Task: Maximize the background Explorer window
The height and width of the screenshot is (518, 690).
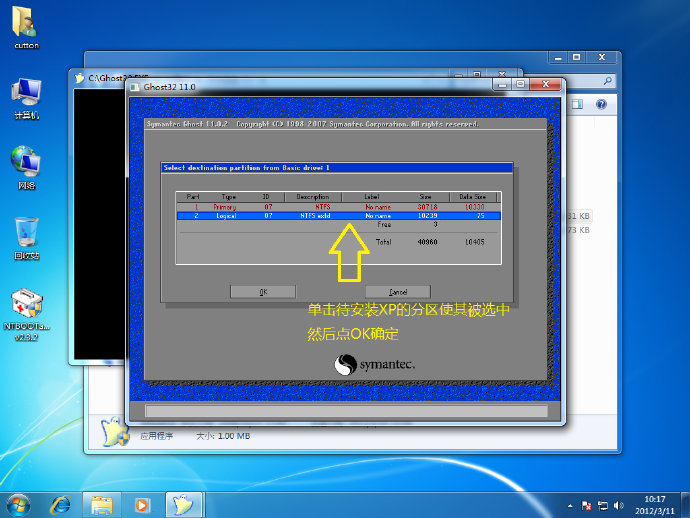Action: [576, 57]
